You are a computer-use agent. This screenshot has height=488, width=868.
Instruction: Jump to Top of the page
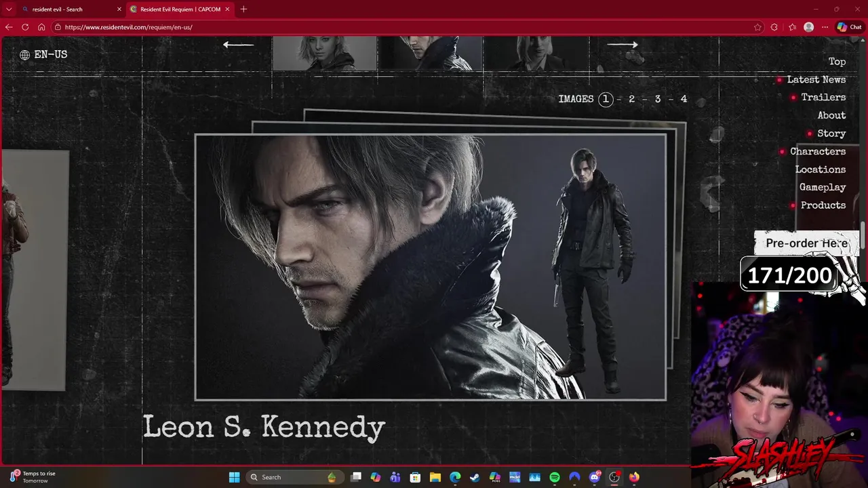tap(837, 62)
